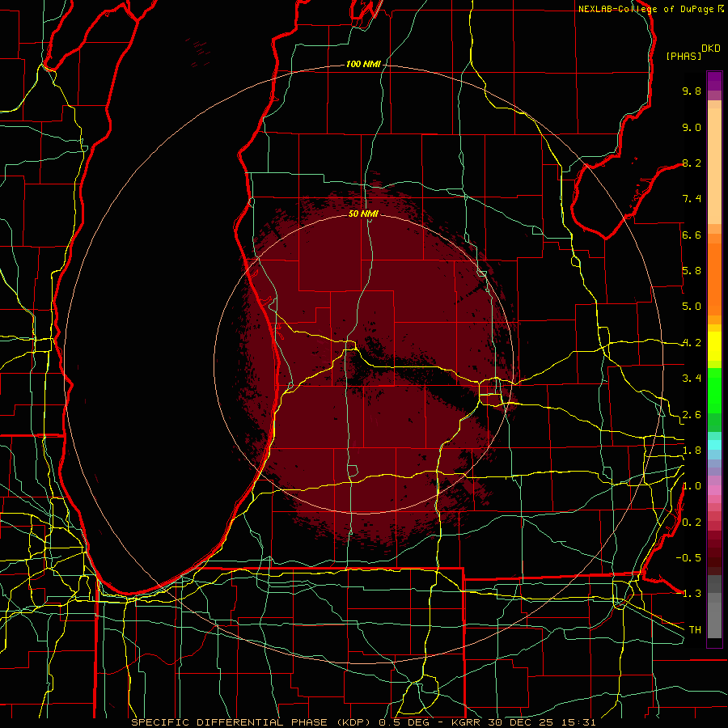Click the [PHAS] units label

(684, 56)
